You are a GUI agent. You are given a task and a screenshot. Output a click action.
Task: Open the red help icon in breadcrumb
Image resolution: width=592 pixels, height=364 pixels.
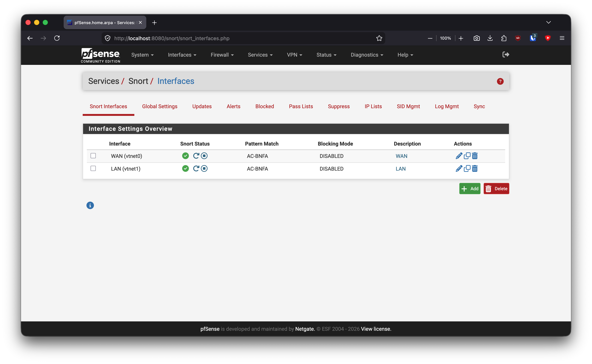500,81
